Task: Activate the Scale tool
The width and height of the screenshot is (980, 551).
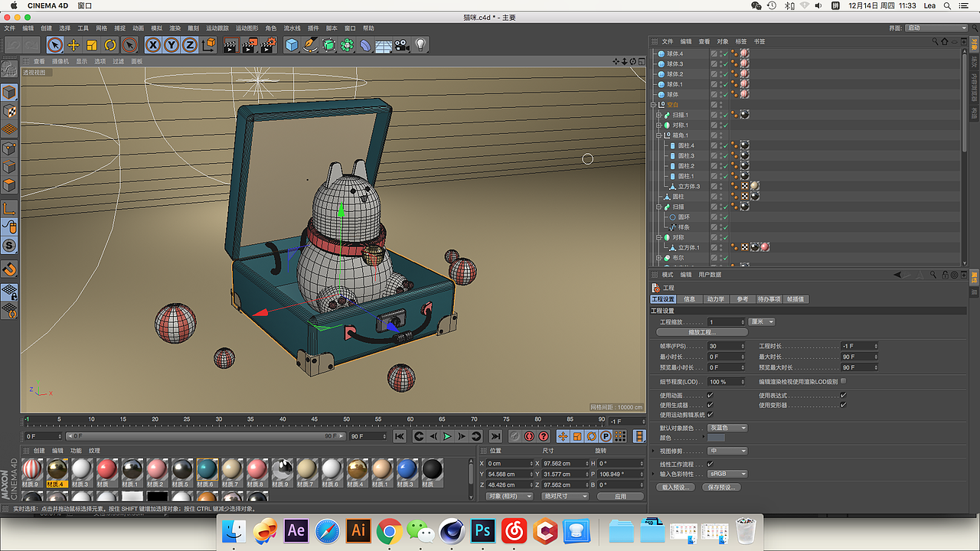Action: [x=92, y=45]
